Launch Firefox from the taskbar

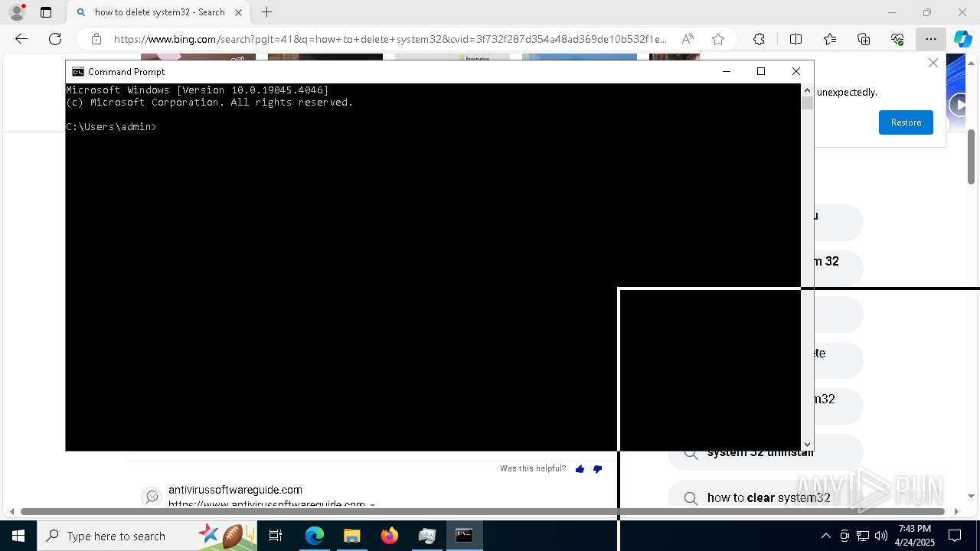coord(390,536)
